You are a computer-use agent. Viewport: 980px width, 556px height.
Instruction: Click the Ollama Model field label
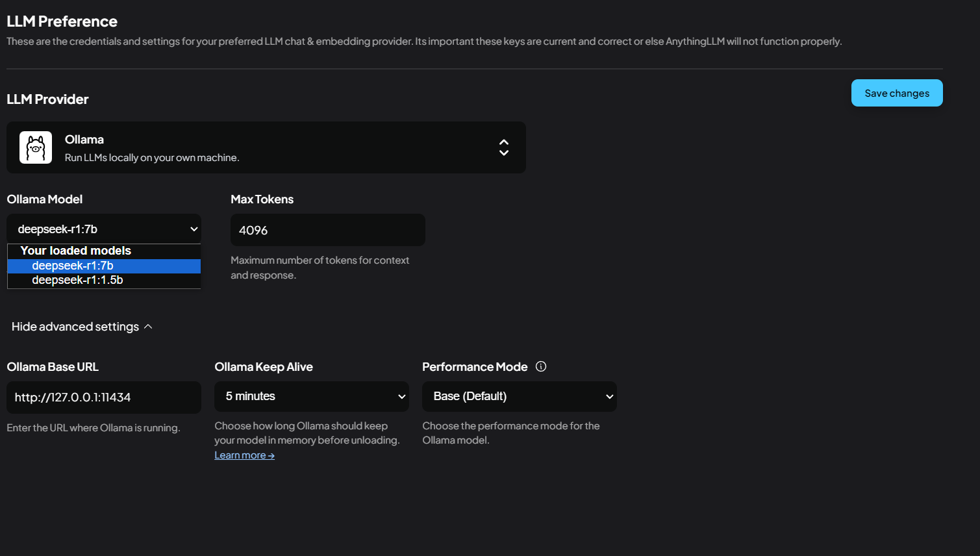45,199
